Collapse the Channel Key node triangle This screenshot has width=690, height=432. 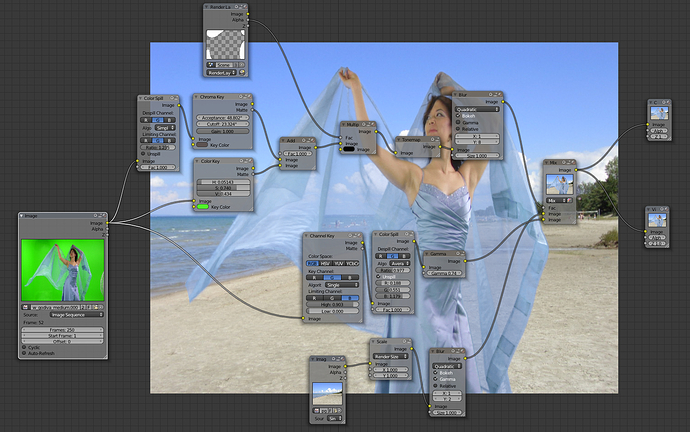coord(306,236)
